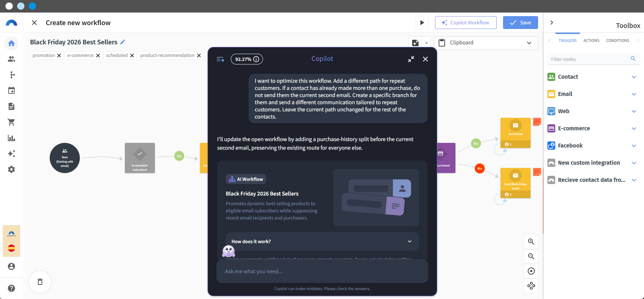Collapse the Toolbox panel arrow

coord(552,23)
